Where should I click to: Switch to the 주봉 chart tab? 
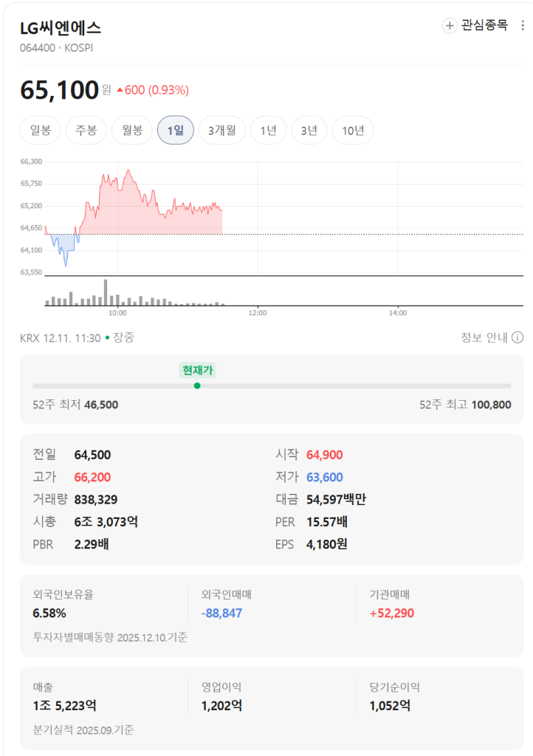click(x=86, y=131)
